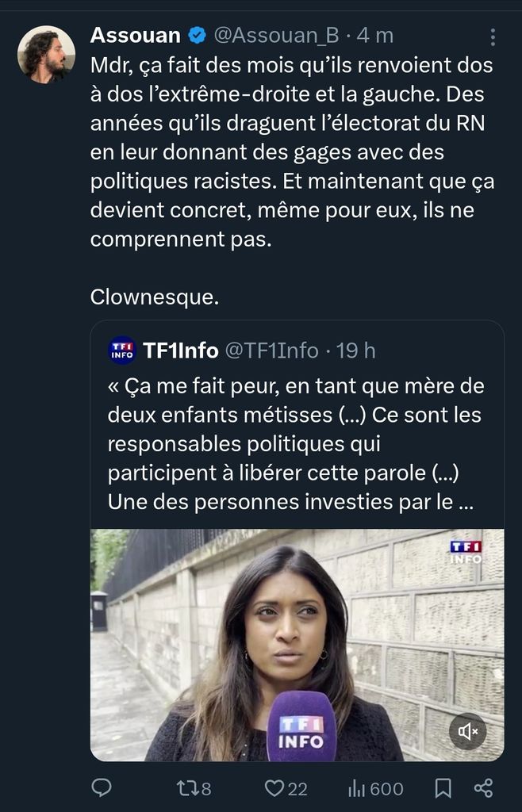Open the Assouan display name
This screenshot has width=522, height=812.
pos(136,35)
